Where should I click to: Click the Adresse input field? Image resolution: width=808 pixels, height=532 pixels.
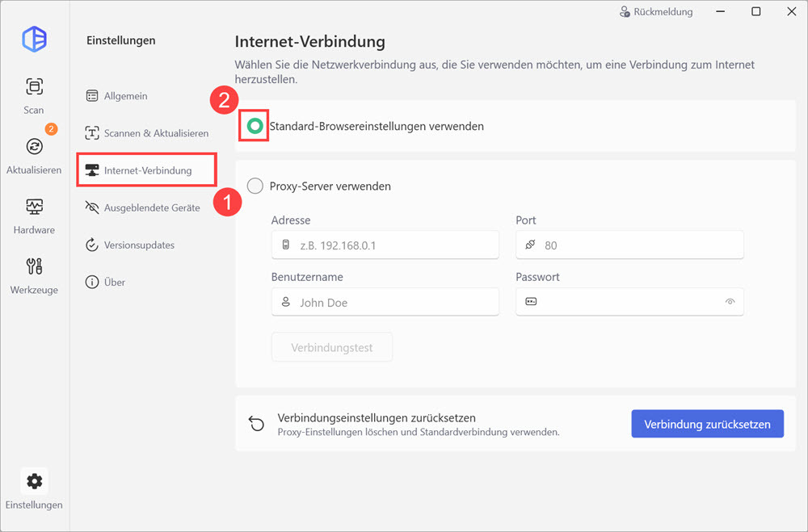tap(385, 245)
